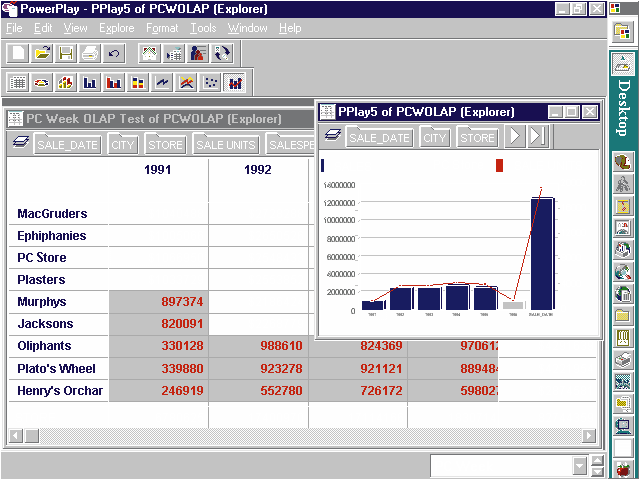Screen dimensions: 640x480
Task: Click the red apple icon at the bottom of the shortcut bar
Action: click(x=623, y=469)
